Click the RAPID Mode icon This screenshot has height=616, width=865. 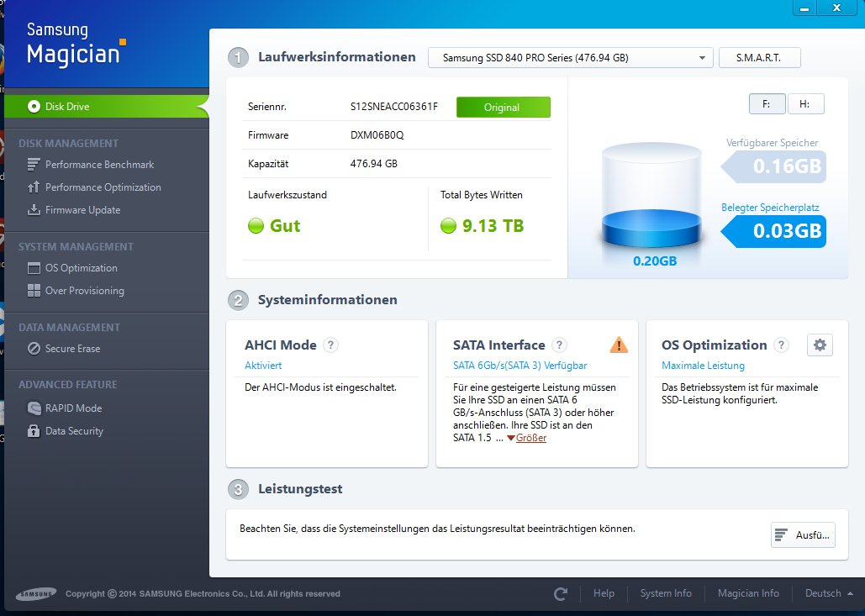point(34,408)
